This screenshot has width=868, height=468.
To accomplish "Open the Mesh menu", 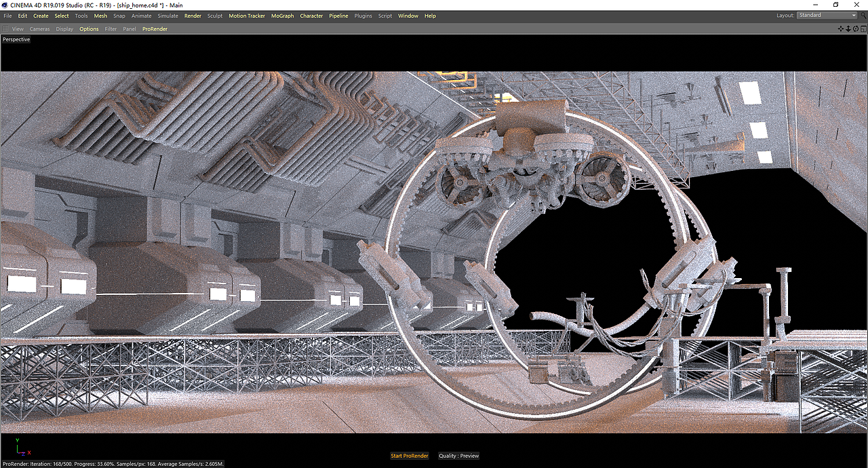I will pyautogui.click(x=100, y=16).
